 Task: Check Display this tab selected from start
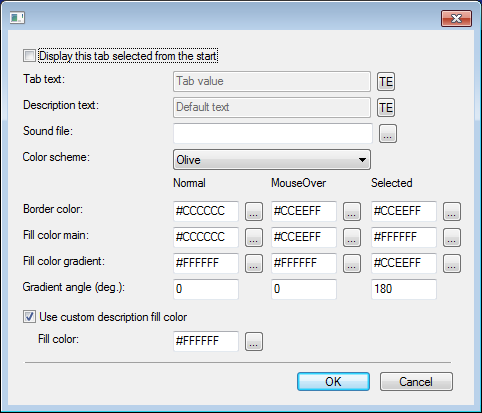tap(29, 56)
